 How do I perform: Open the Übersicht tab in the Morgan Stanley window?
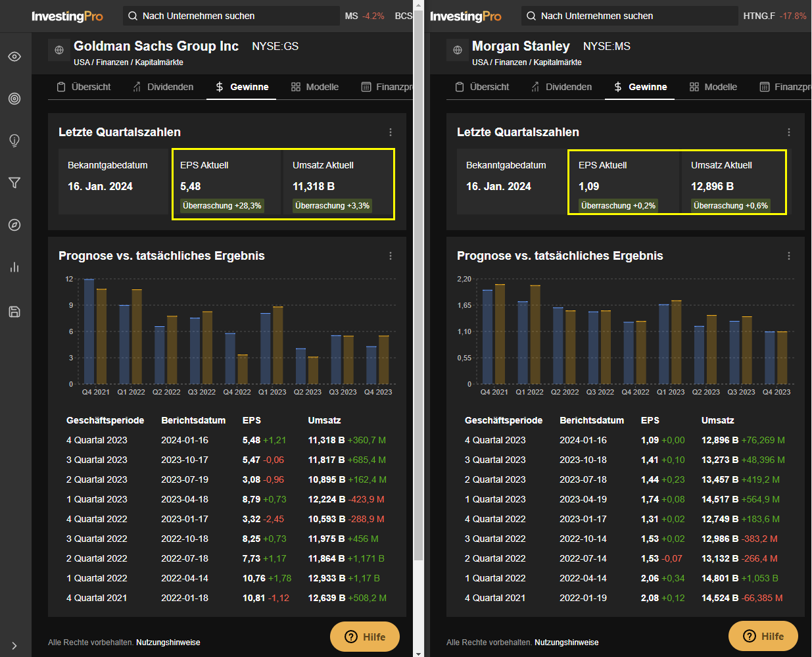482,87
